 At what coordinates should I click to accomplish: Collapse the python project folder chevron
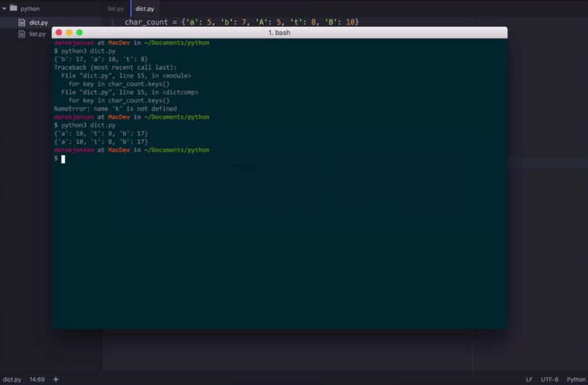pyautogui.click(x=4, y=8)
